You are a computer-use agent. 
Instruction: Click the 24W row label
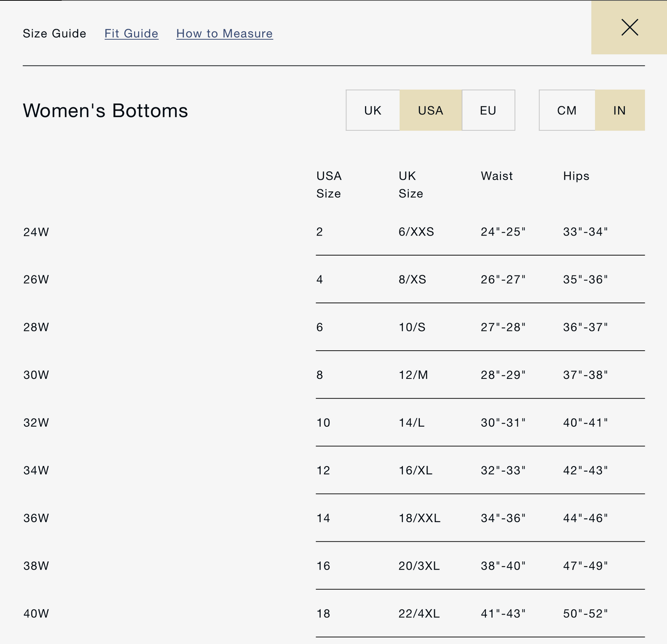click(36, 232)
